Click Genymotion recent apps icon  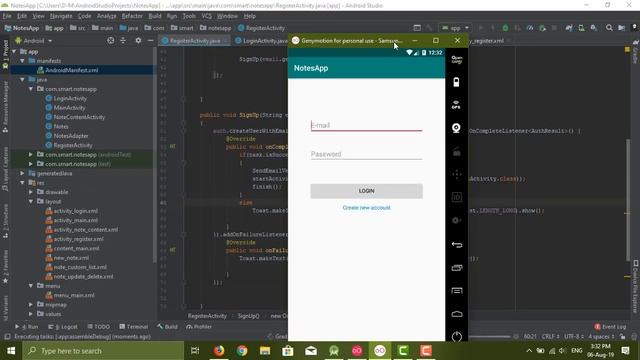[457, 268]
